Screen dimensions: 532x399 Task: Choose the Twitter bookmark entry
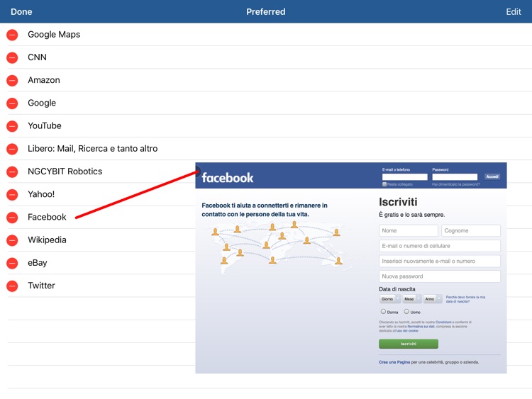coord(98,286)
